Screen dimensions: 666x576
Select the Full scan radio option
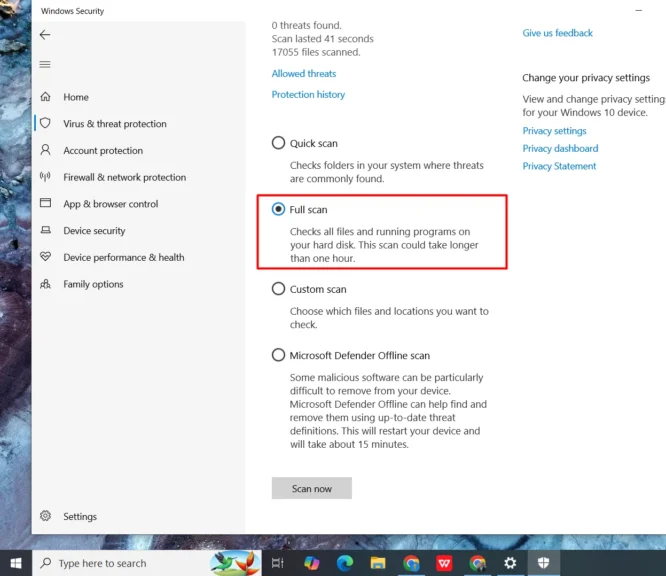click(x=278, y=209)
